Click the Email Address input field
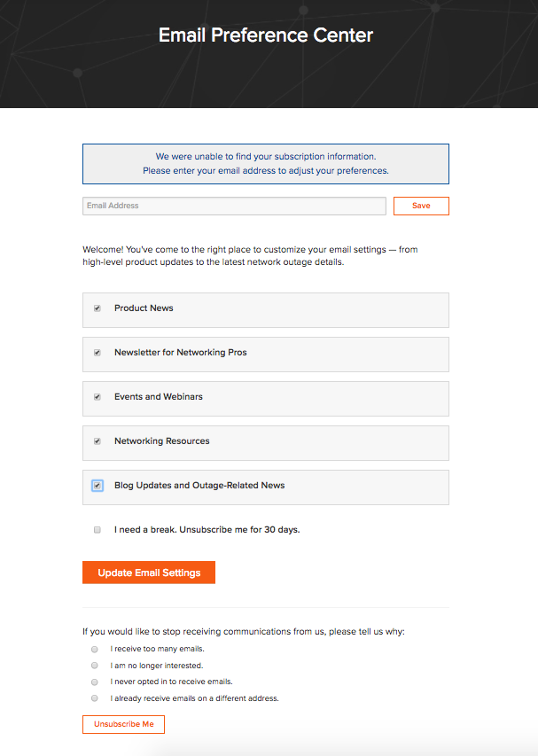The image size is (538, 756). [234, 206]
